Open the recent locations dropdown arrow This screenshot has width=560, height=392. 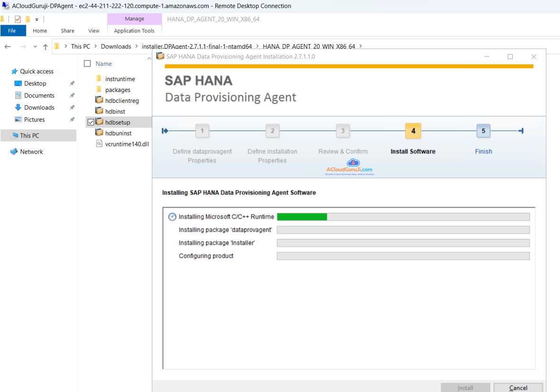coord(35,46)
